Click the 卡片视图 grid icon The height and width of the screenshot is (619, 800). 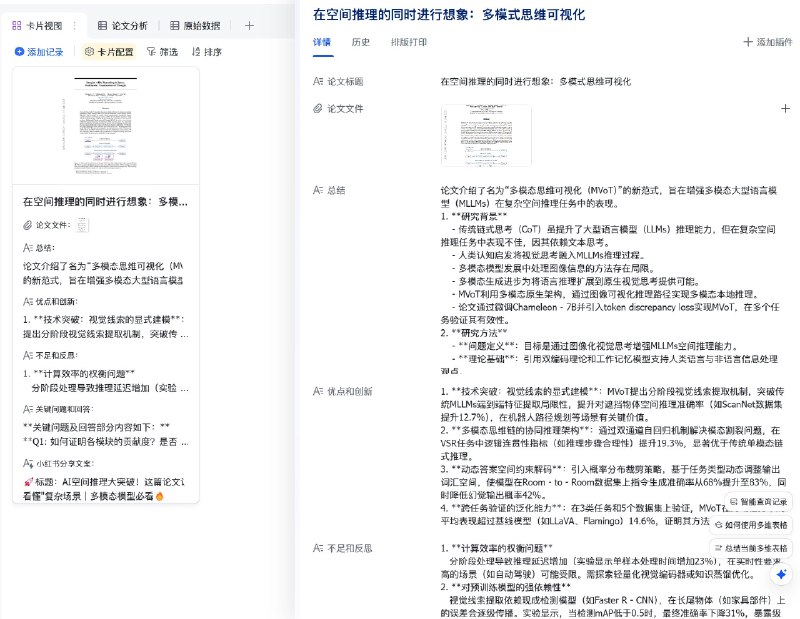[x=17, y=26]
